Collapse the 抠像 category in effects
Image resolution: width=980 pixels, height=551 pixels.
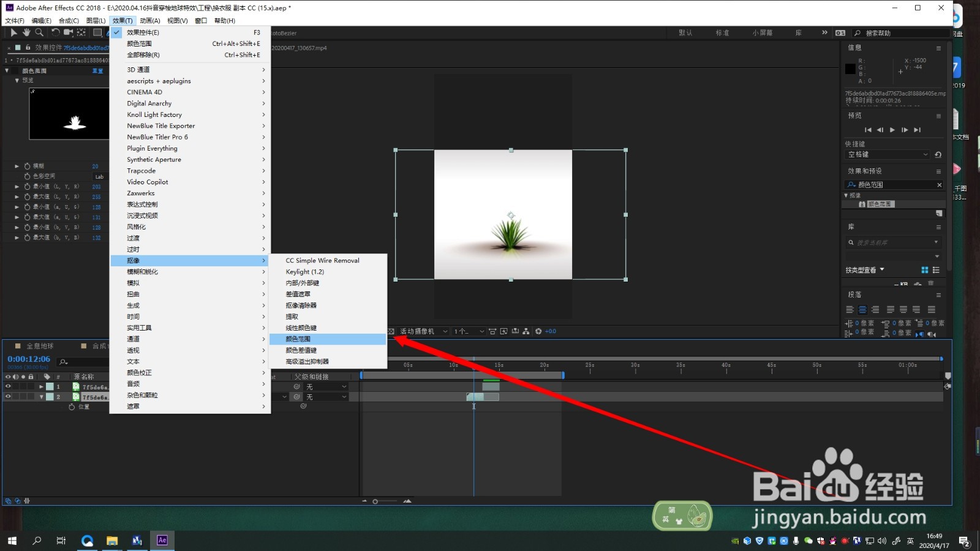coord(846,195)
